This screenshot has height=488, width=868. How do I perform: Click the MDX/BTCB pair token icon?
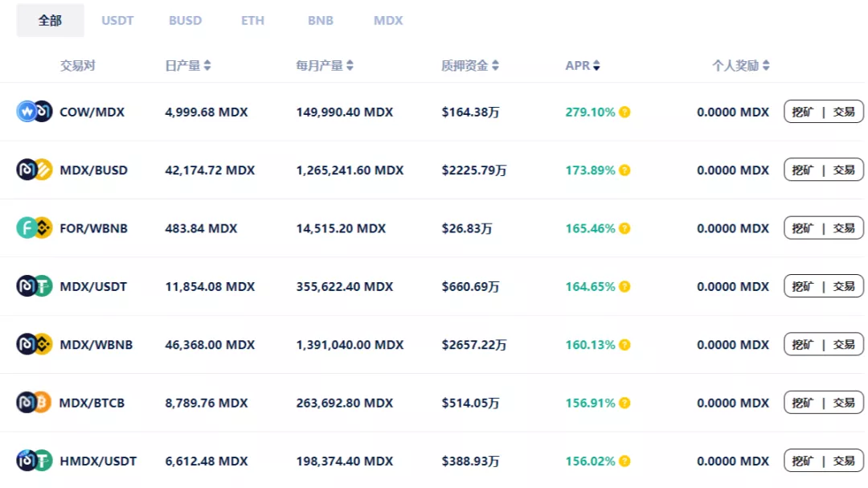click(35, 402)
